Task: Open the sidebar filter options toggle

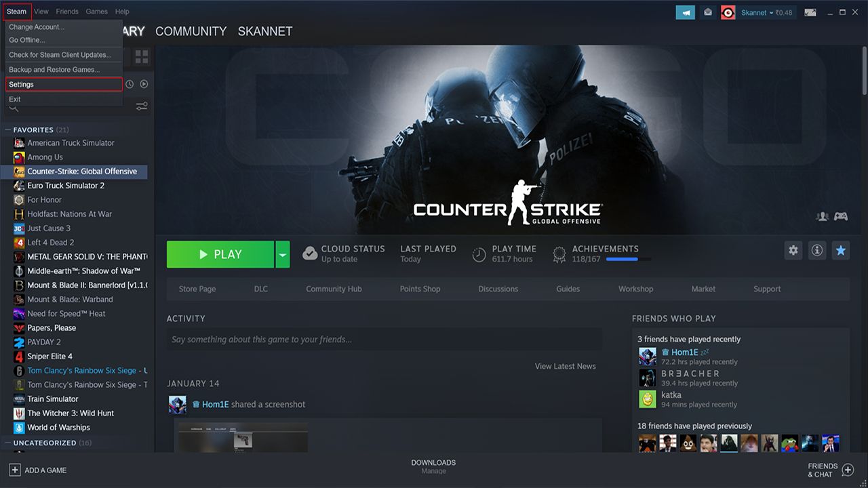Action: [x=141, y=106]
